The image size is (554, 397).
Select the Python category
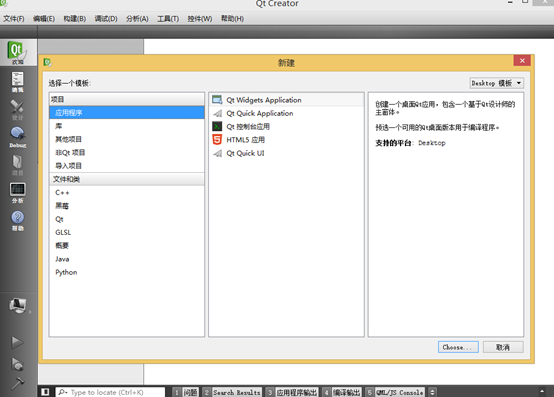coord(127,272)
